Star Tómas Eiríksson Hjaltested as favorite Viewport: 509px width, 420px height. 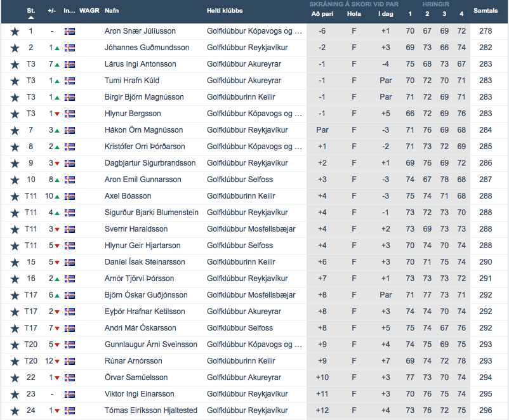click(15, 411)
